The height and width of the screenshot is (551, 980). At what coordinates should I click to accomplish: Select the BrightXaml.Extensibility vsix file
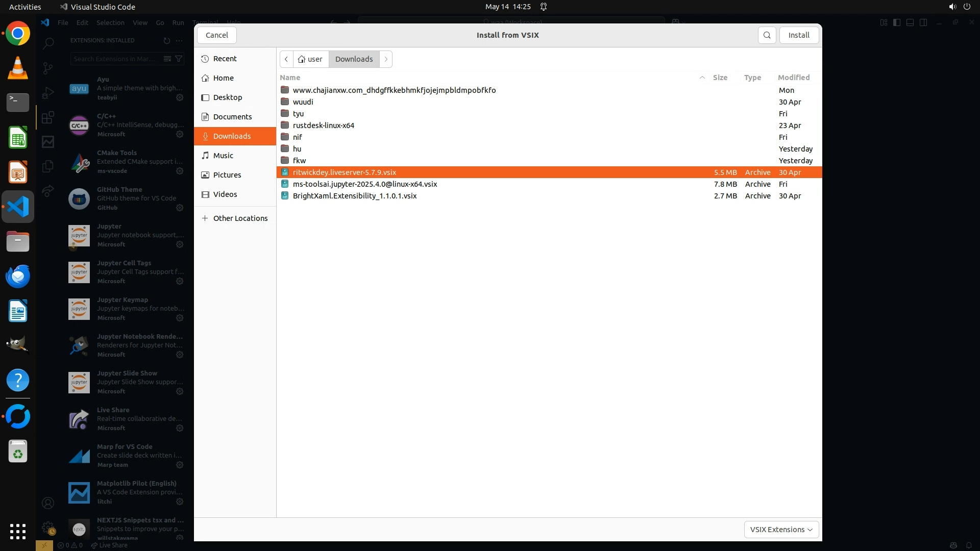[355, 196]
